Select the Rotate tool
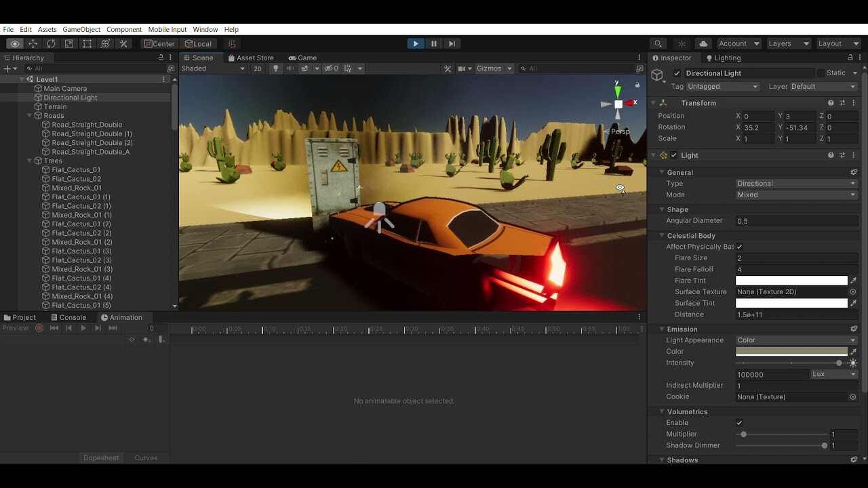 point(51,43)
